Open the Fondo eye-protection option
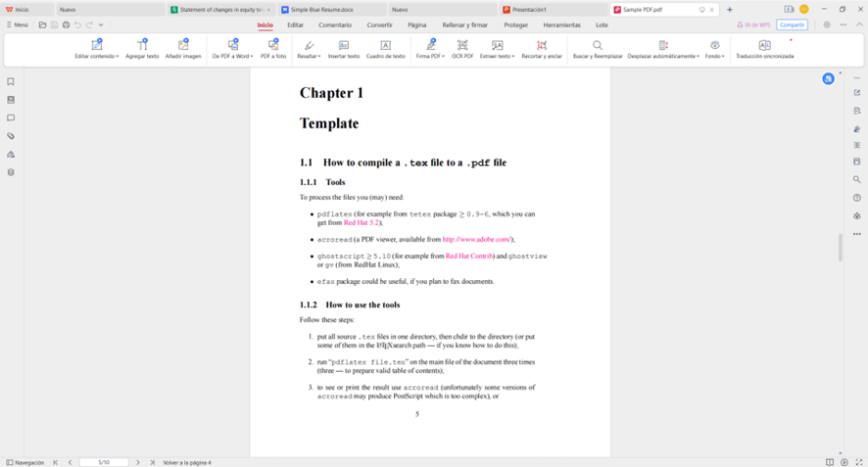 (714, 49)
